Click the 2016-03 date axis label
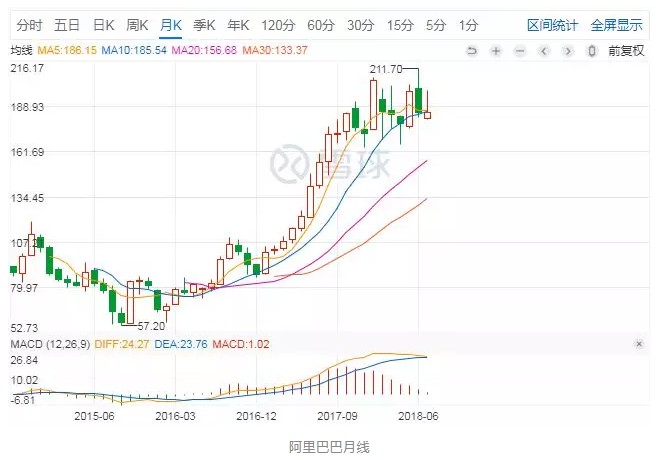 [x=175, y=416]
